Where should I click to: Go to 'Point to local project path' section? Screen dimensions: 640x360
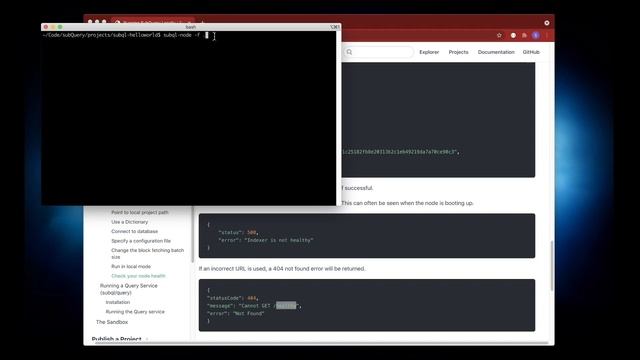pos(140,212)
